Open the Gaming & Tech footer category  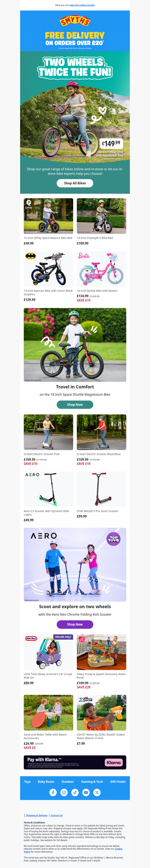click(x=92, y=781)
